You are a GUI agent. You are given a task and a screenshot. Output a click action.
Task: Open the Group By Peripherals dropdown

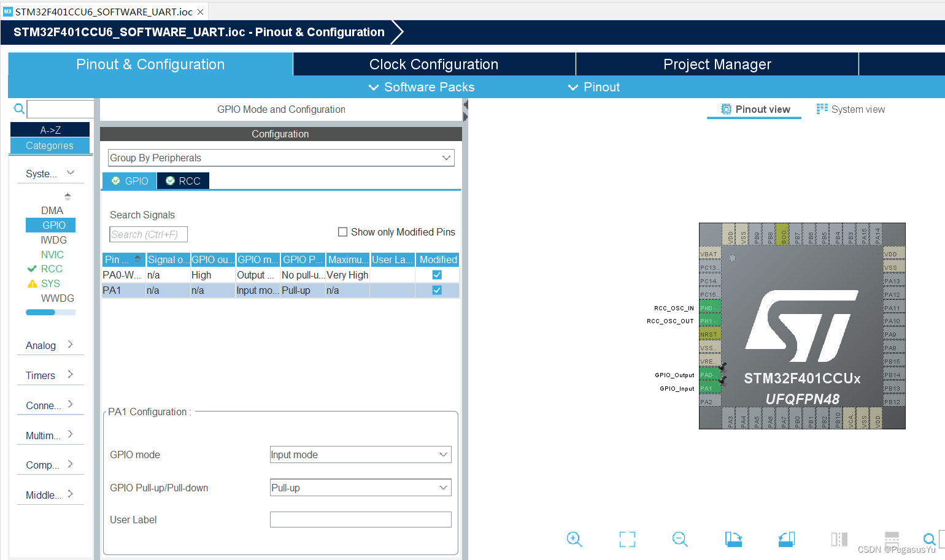(x=281, y=158)
